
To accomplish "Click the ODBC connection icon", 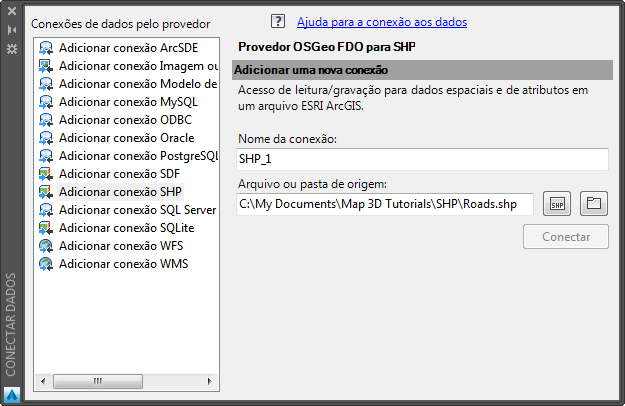I will click(x=46, y=120).
